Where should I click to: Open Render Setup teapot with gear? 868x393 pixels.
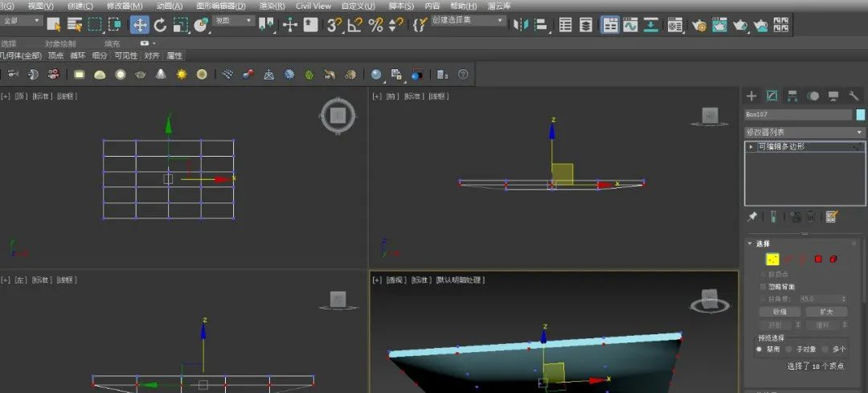point(699,24)
